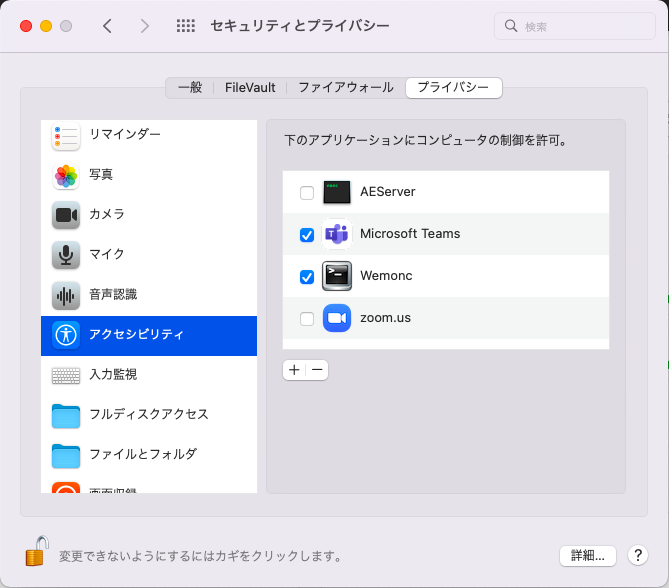Enable the zoom.us checkbox

pos(307,318)
